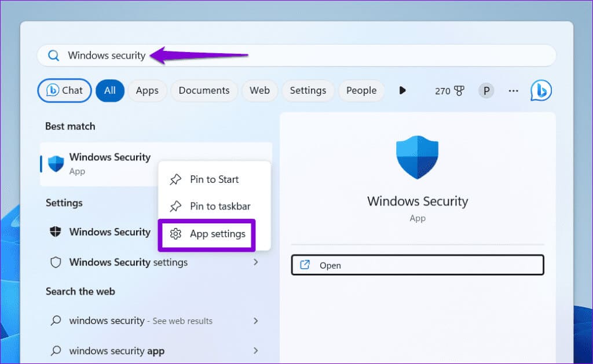Click Windows Security title in preview pane
593x364 pixels.
[418, 201]
